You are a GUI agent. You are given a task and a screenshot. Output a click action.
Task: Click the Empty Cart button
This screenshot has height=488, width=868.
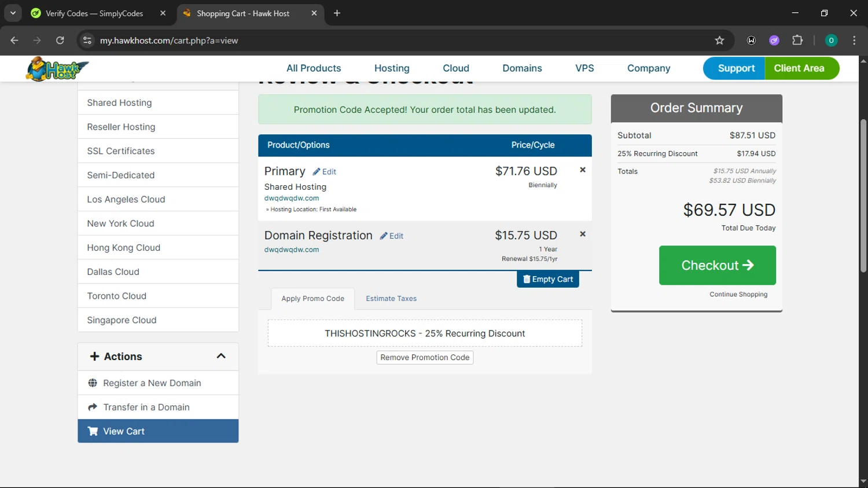[x=548, y=279]
